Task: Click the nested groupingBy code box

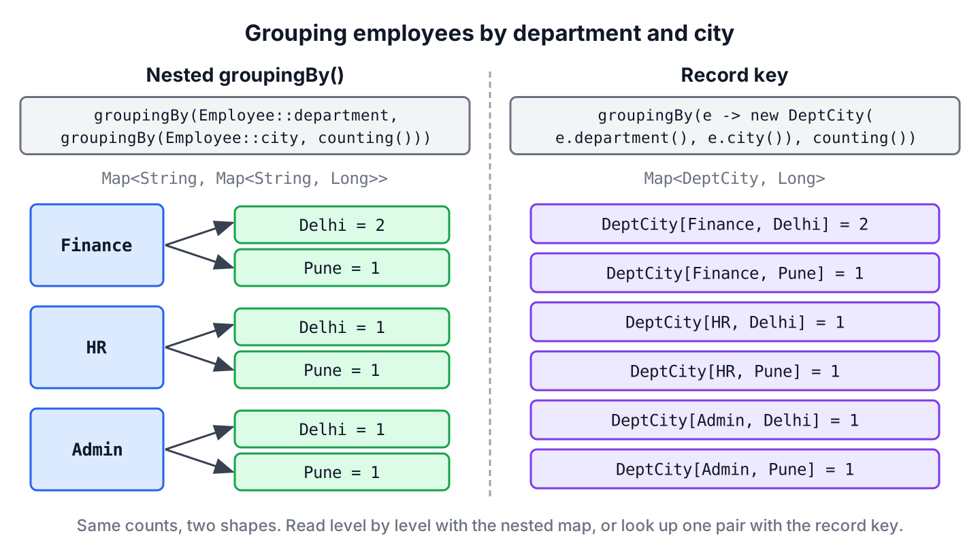Action: [x=245, y=126]
